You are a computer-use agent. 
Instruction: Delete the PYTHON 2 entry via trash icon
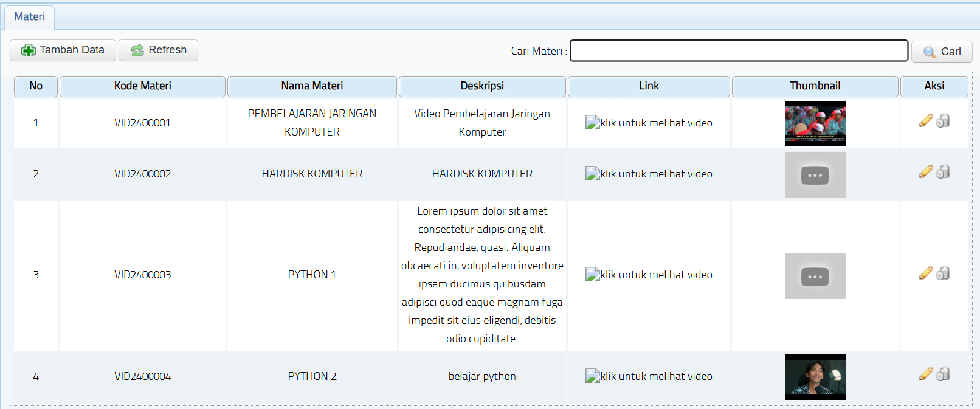pyautogui.click(x=943, y=374)
